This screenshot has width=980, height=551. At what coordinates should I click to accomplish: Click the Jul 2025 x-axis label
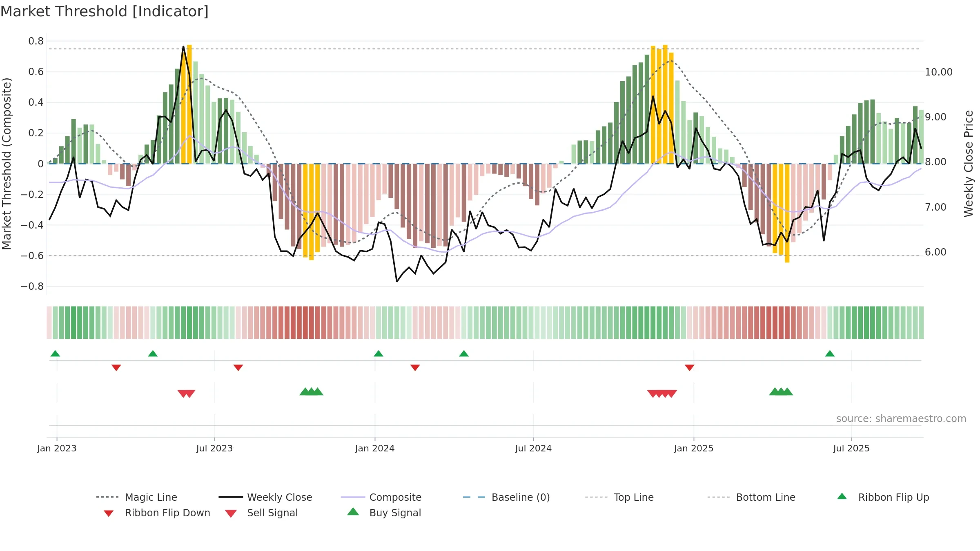coord(851,448)
